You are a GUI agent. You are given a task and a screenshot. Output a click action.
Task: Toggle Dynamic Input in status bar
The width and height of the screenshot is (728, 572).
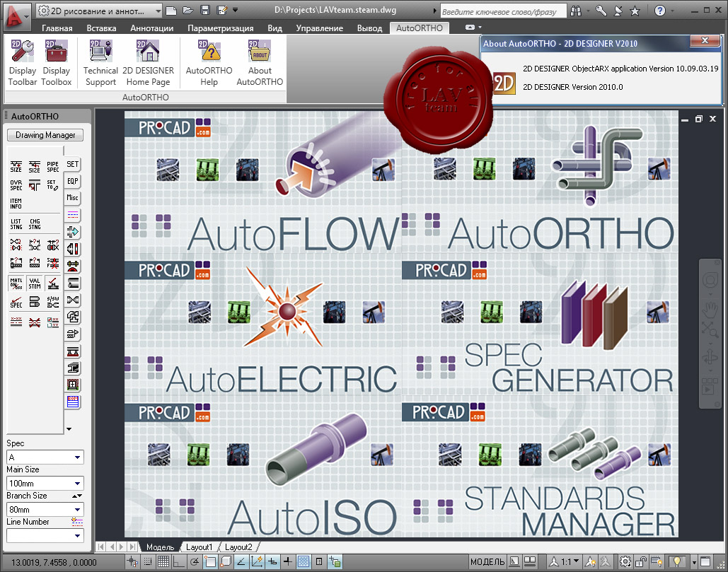pyautogui.click(x=272, y=562)
